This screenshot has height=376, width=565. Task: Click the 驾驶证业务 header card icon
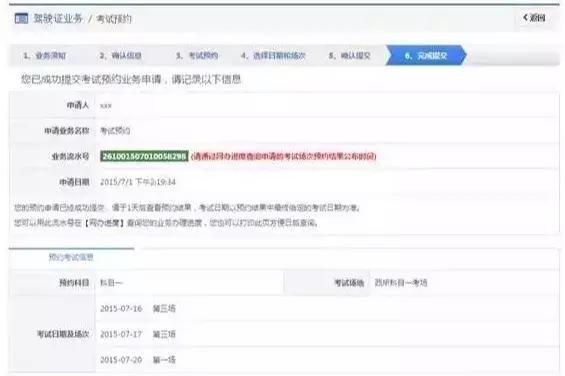21,18
